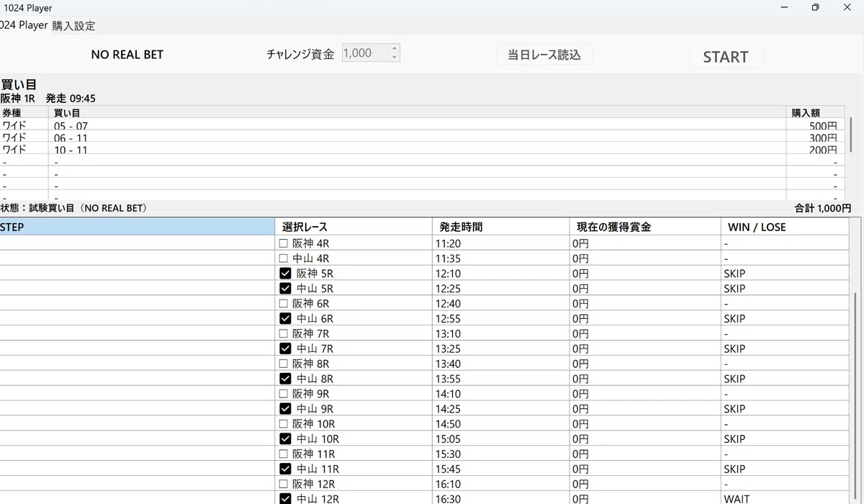Uncheck the 中山 10R race checkbox
864x504 pixels.
[285, 439]
